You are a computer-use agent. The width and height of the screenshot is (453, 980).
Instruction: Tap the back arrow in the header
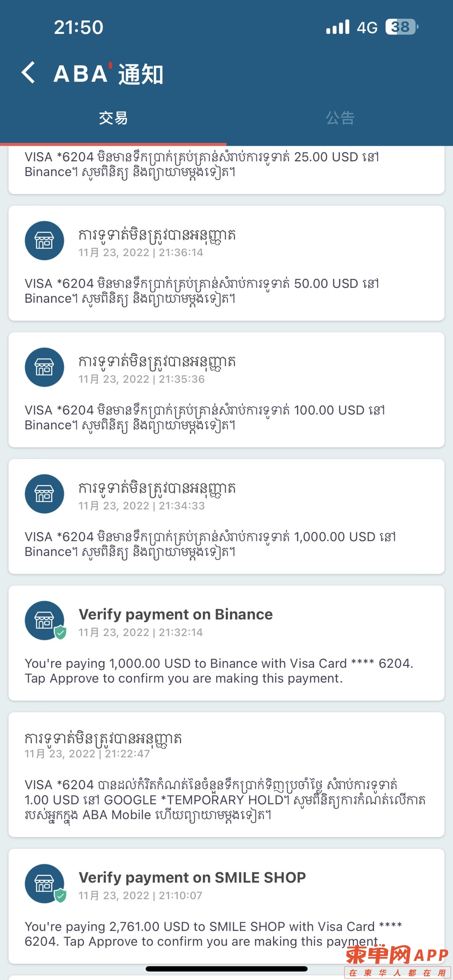(x=28, y=73)
